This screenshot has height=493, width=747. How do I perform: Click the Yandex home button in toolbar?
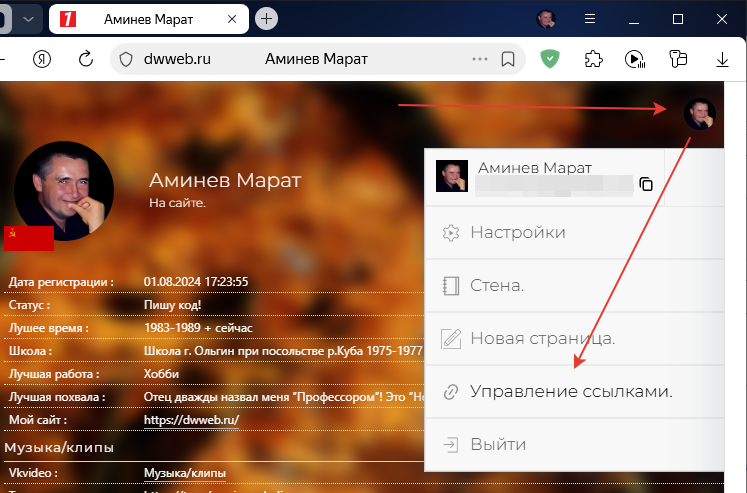42,59
